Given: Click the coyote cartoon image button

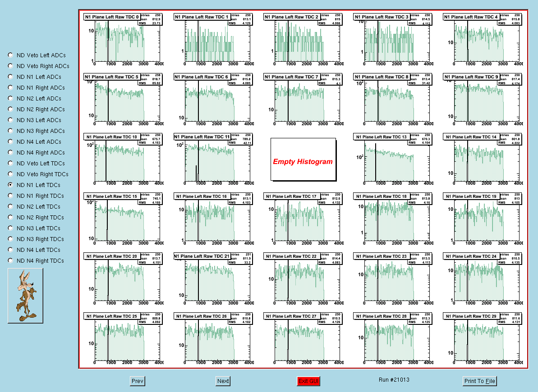Looking at the screenshot, I should coord(25,296).
